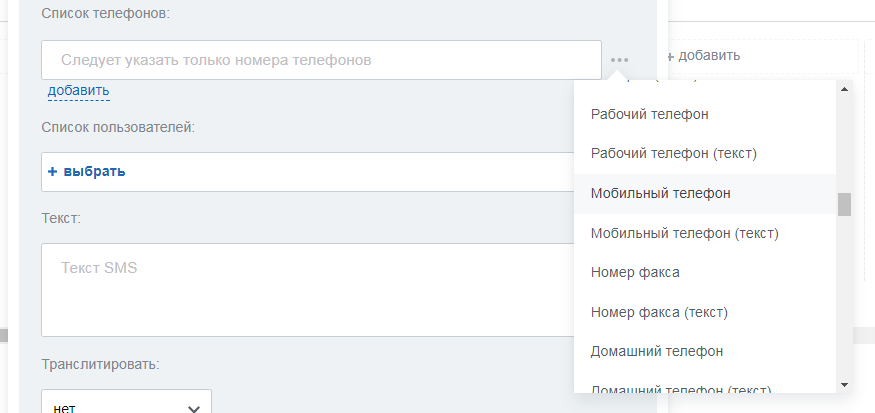Click the dropdown list scrollbar thumb
Image resolution: width=875 pixels, height=413 pixels.
coord(844,204)
